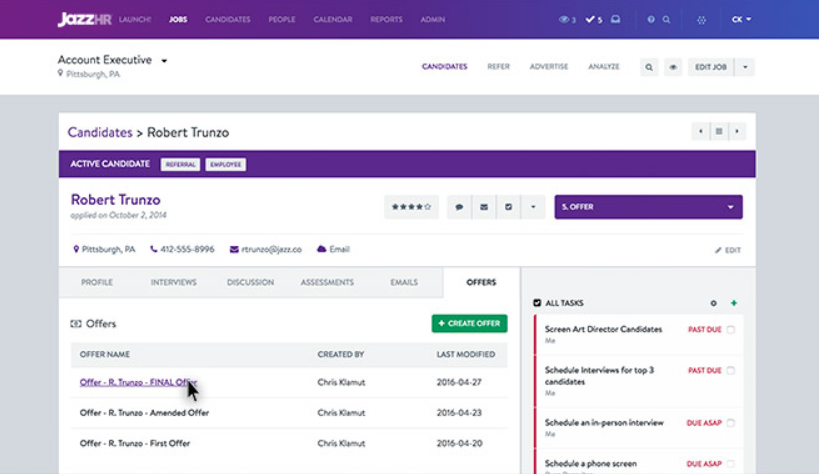
Task: Open the inbox tray icon in top bar
Action: (616, 19)
